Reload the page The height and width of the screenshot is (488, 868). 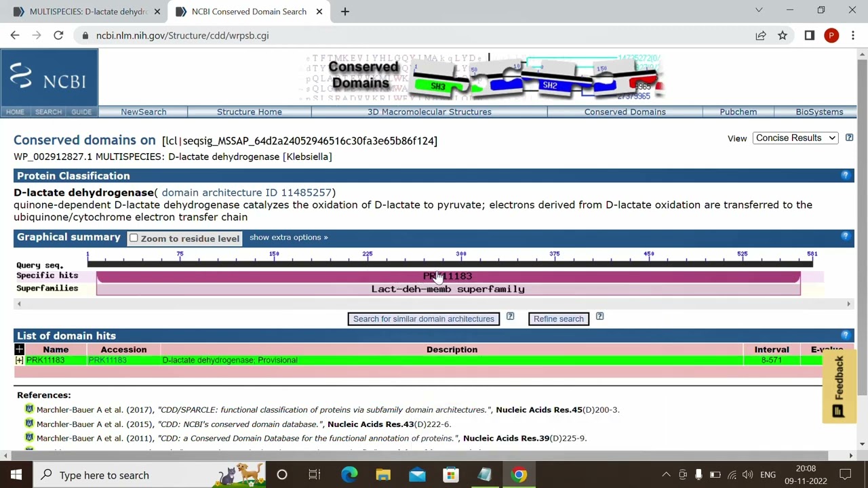pos(58,35)
